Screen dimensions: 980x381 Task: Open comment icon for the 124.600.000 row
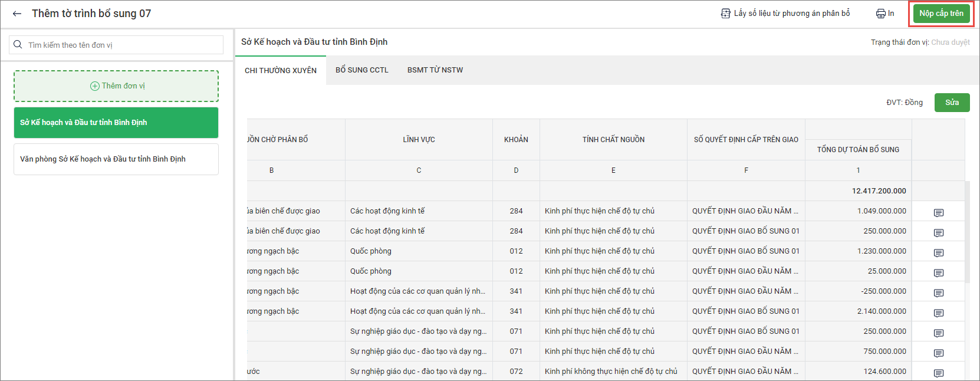click(938, 373)
